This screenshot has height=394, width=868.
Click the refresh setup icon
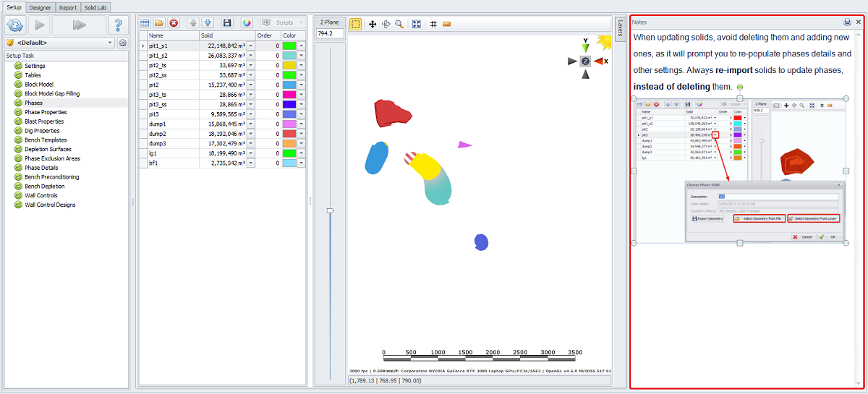14,25
